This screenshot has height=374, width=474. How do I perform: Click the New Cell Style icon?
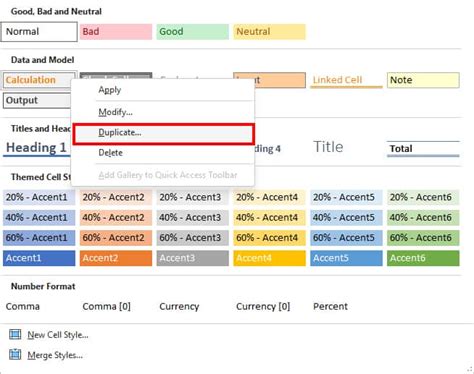click(15, 334)
